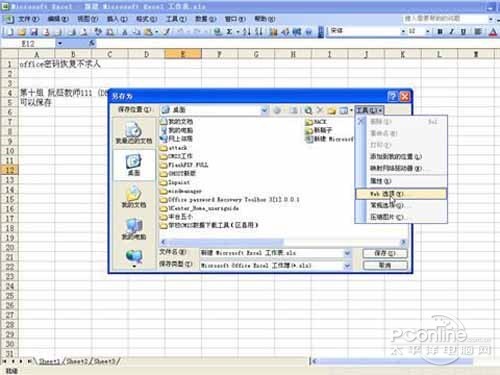Screen dimensions: 500x375
Task: Click the Sort Ascending toolbar icon
Action: tap(247, 32)
